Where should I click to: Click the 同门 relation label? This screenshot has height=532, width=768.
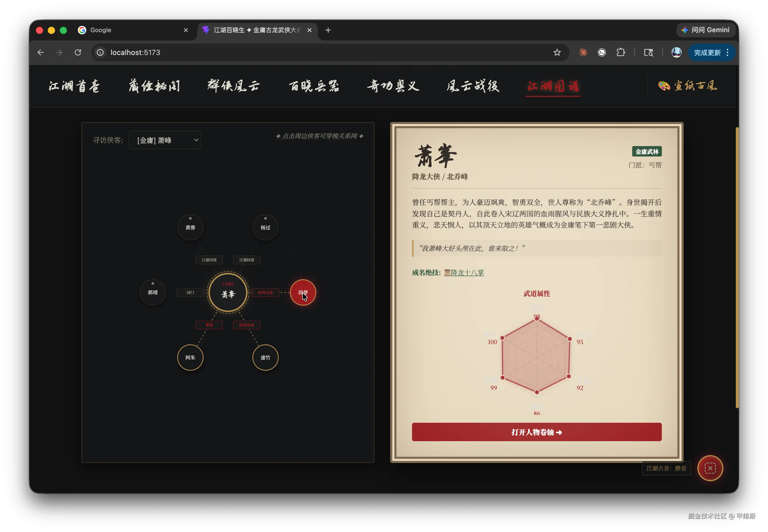tap(190, 292)
